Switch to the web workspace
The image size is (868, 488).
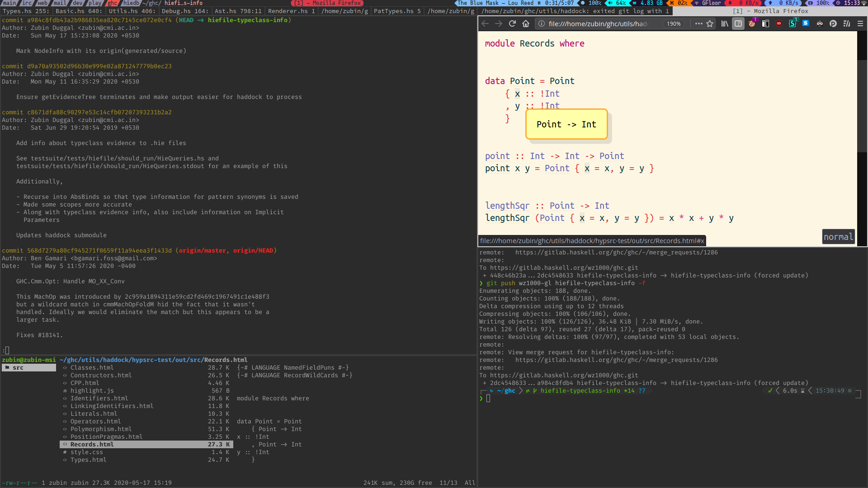coord(42,3)
